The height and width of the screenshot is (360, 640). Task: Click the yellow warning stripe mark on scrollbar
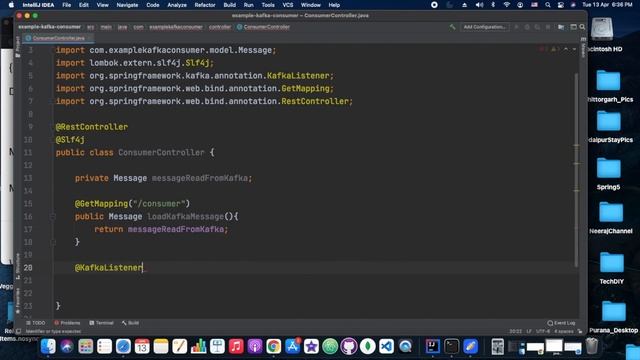[576, 145]
